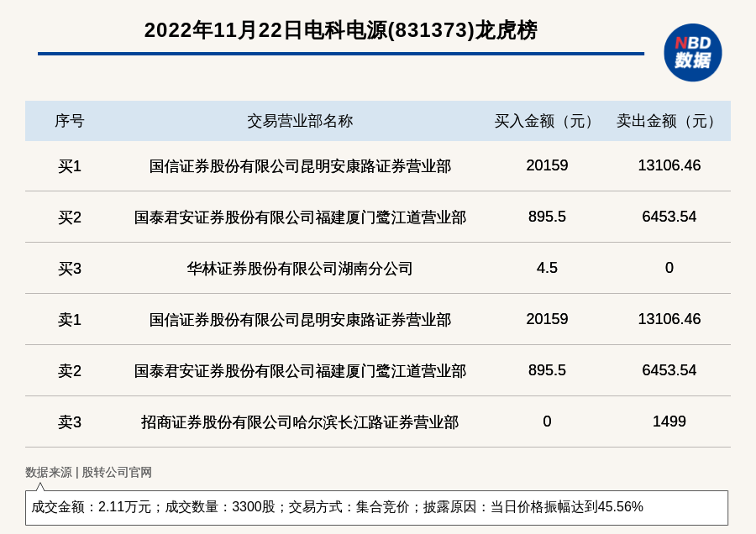Click the 交易营业部名称 column header
This screenshot has height=534, width=756.
pos(300,121)
